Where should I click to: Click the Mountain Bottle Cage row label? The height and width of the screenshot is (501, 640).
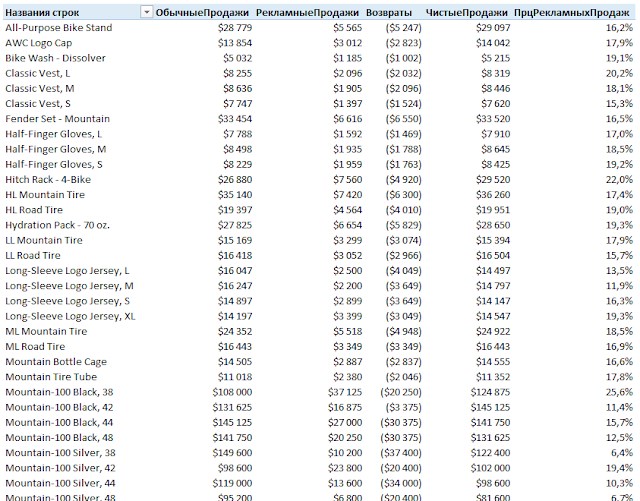56,362
